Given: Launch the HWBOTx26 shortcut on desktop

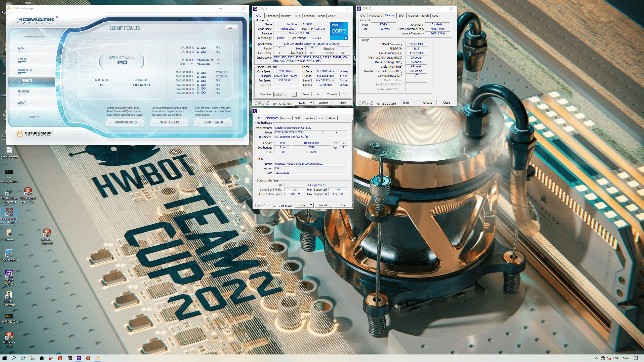Looking at the screenshot, I should pos(9,196).
